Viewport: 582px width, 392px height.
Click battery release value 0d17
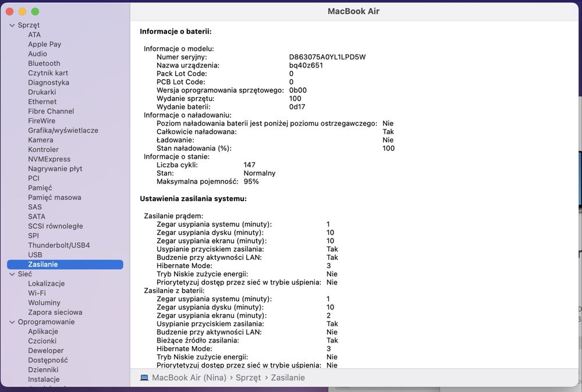(297, 107)
